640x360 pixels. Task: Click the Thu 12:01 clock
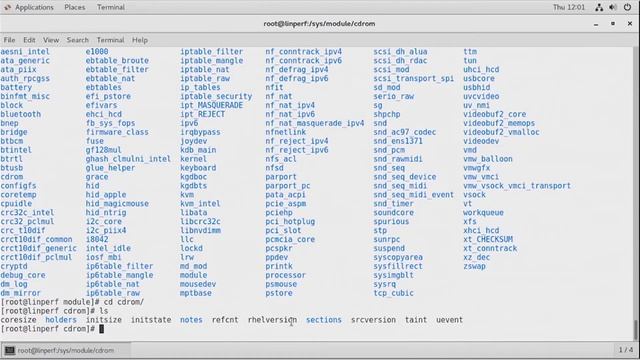569,7
